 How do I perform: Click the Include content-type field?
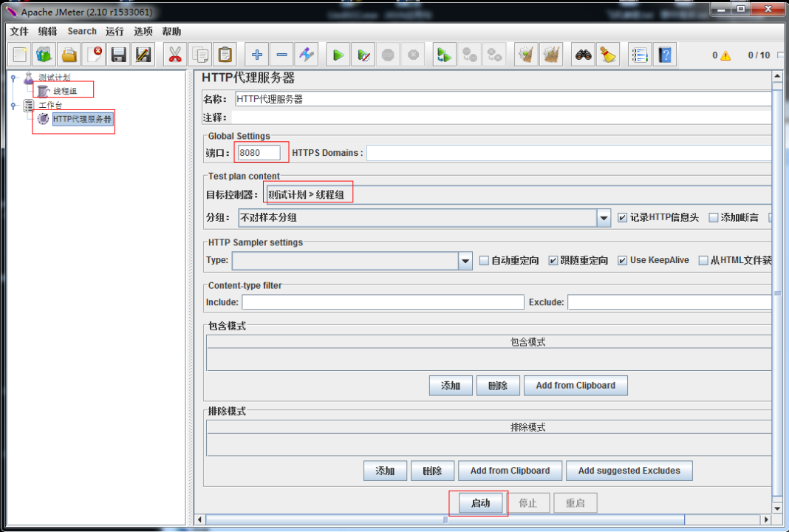(383, 302)
